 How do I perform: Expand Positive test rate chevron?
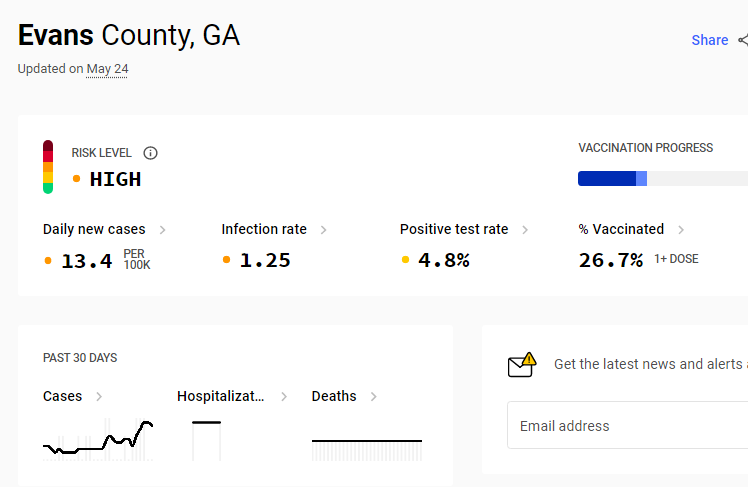[525, 230]
